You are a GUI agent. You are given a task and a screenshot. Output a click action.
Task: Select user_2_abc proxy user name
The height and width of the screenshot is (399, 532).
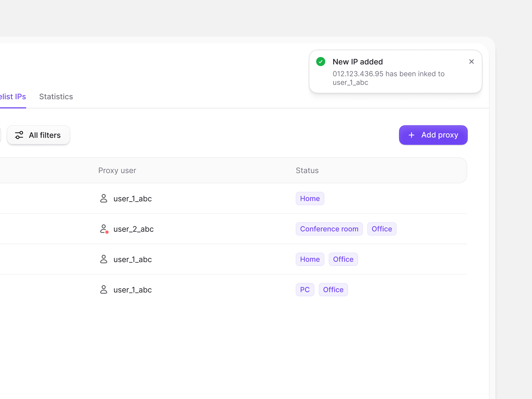[x=133, y=229]
